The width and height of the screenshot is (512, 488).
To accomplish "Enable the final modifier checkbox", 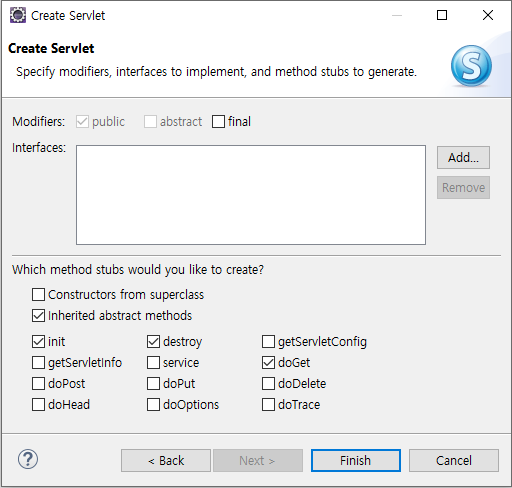I will tap(218, 122).
